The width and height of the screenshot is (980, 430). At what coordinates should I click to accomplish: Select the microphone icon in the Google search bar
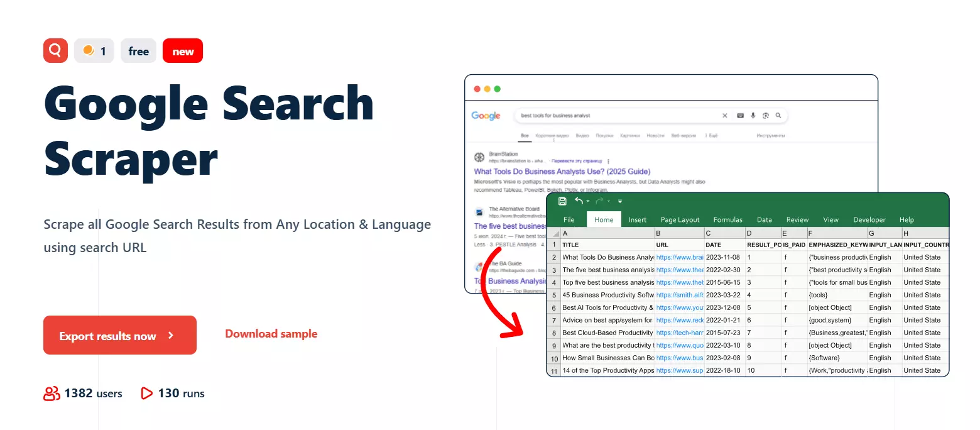point(753,115)
